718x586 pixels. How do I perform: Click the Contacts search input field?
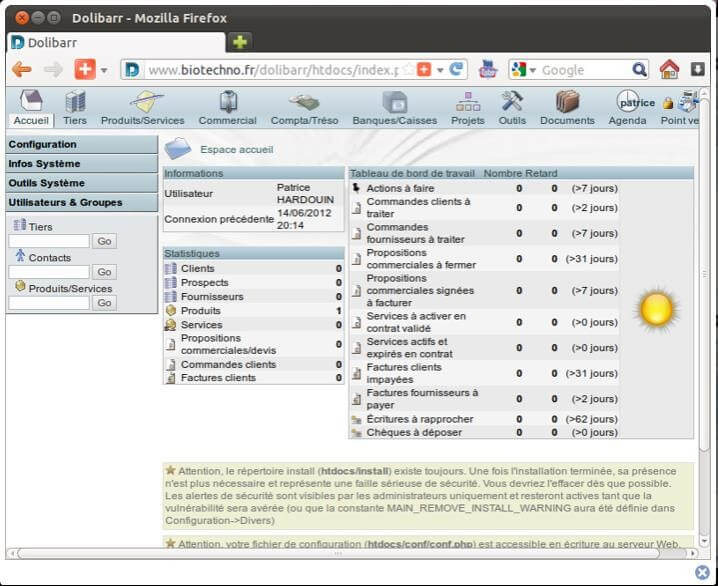49,272
